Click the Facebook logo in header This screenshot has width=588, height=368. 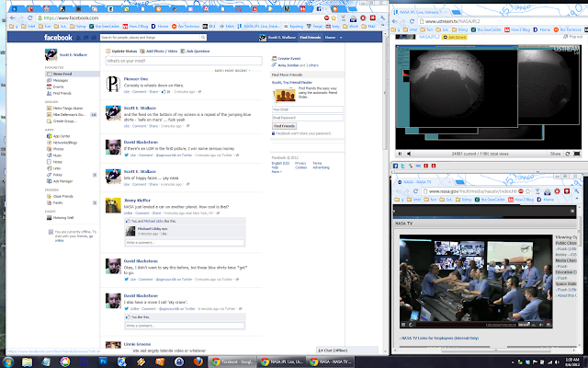(x=58, y=37)
